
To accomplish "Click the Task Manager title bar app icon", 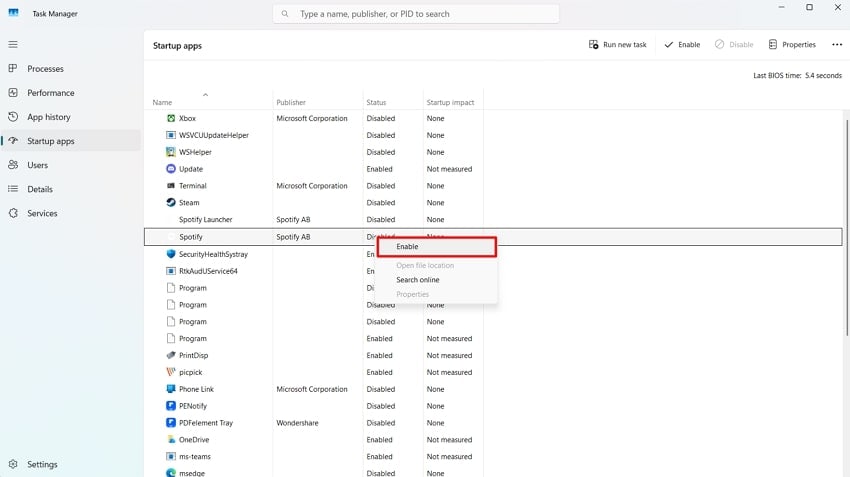I will (x=14, y=12).
